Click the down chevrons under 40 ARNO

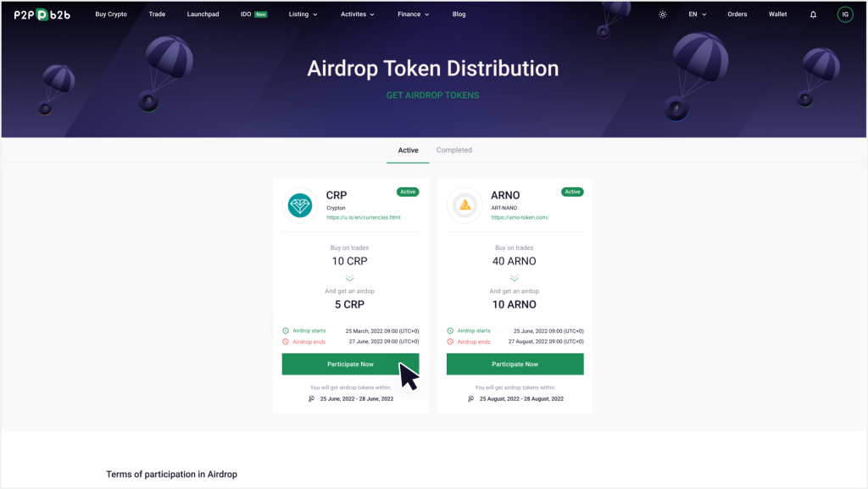[x=515, y=278]
